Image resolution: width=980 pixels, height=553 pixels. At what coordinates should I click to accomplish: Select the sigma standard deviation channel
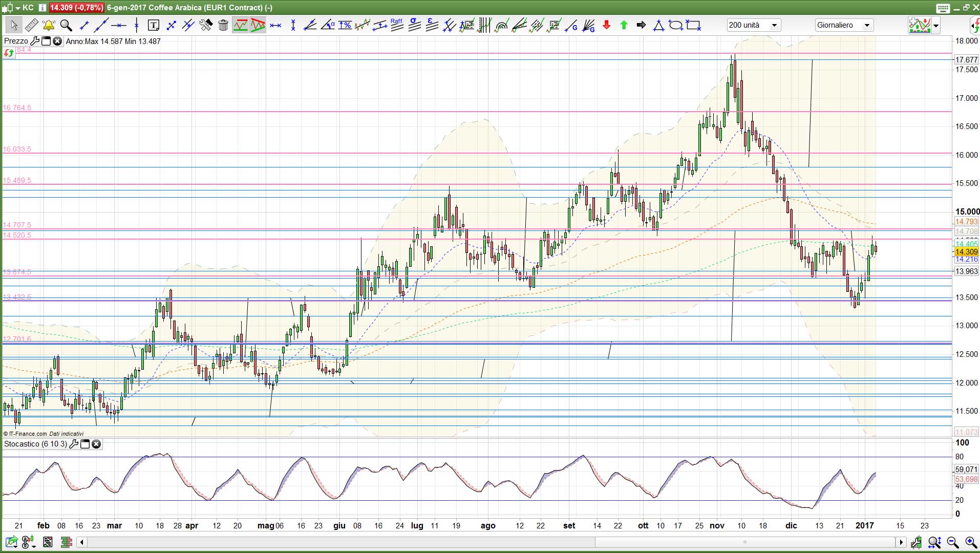pyautogui.click(x=414, y=25)
